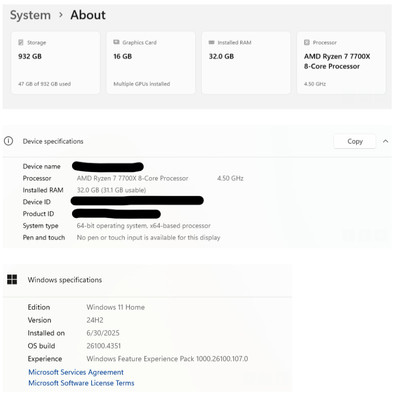Viewport: 400px width, 395px height.
Task: Click the 'Device name' label
Action: (x=42, y=166)
